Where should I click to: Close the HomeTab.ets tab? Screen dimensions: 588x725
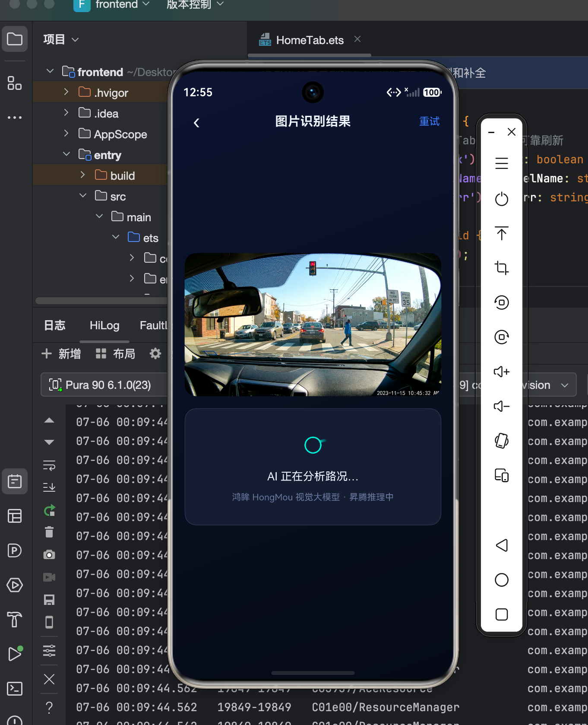point(357,39)
